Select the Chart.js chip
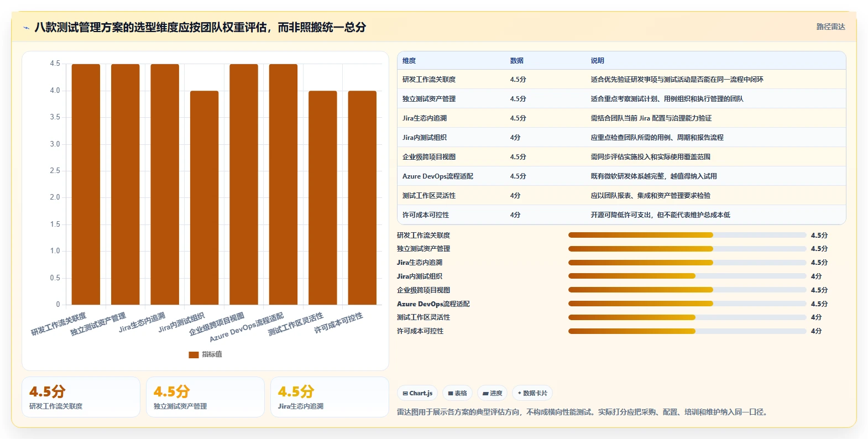The width and height of the screenshot is (868, 439). tap(417, 393)
